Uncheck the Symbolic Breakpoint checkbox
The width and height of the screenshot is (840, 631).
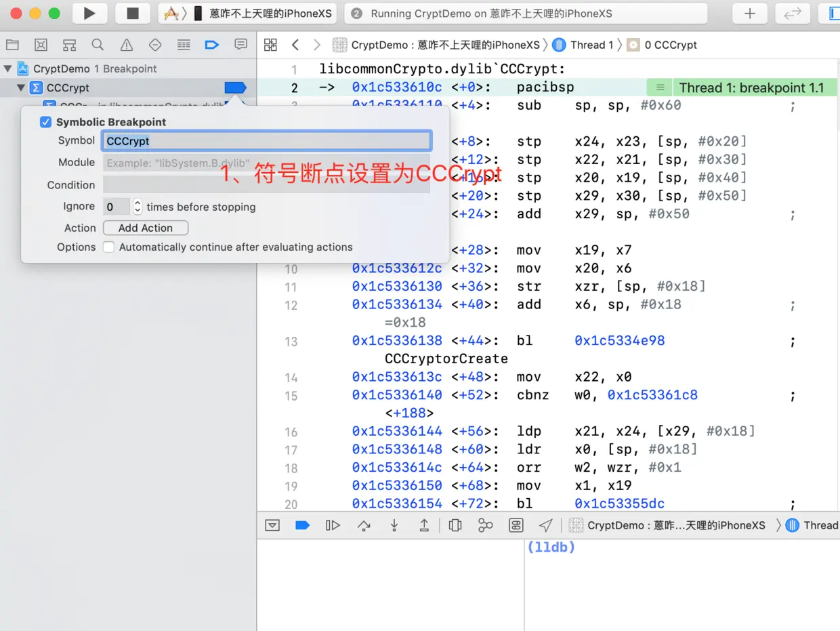point(45,122)
